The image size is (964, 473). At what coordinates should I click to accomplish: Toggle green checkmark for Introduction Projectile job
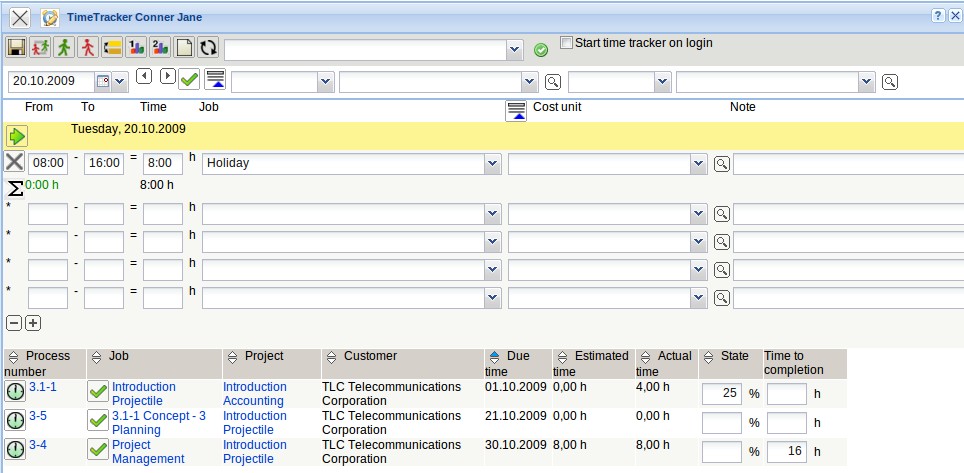tap(98, 392)
